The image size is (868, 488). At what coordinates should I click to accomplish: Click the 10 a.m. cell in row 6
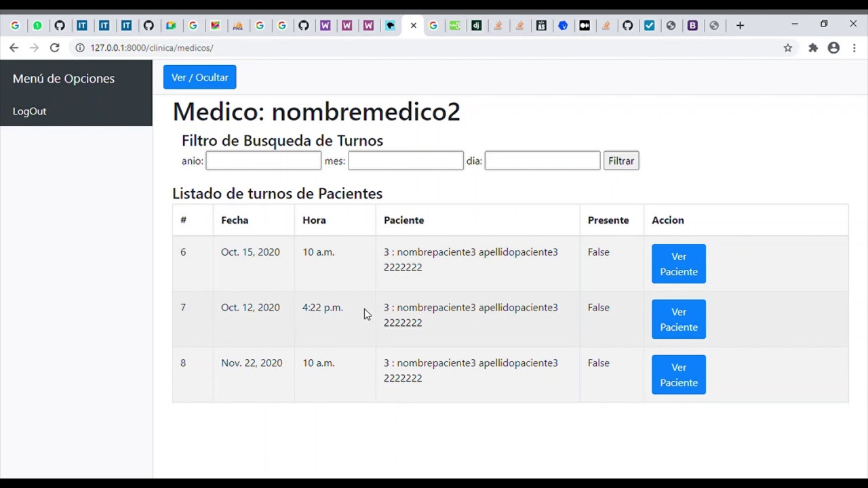(319, 252)
